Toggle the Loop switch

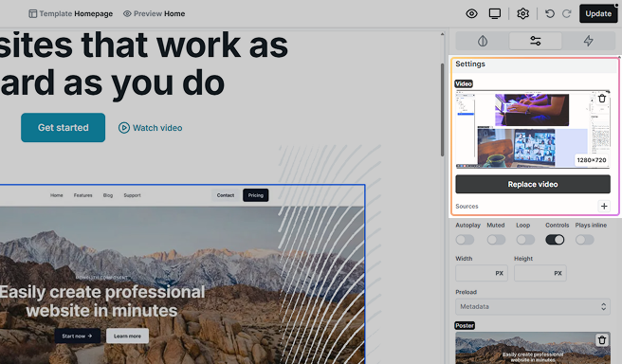(x=525, y=240)
